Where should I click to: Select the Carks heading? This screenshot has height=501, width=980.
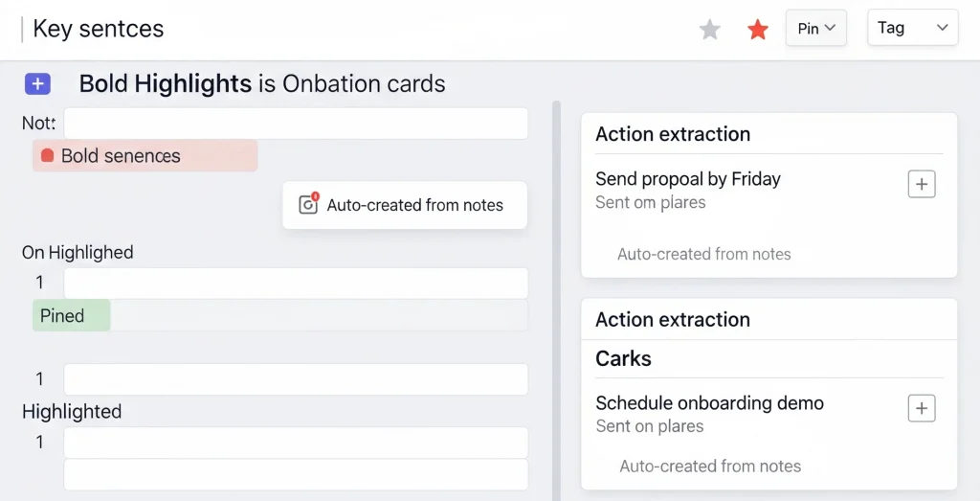coord(623,359)
